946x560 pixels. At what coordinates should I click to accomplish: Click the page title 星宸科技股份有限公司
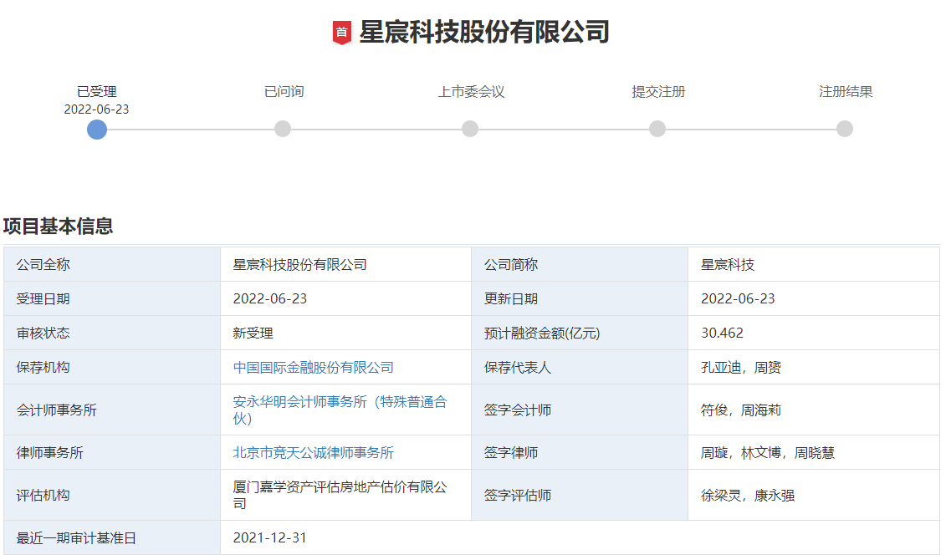pyautogui.click(x=483, y=32)
